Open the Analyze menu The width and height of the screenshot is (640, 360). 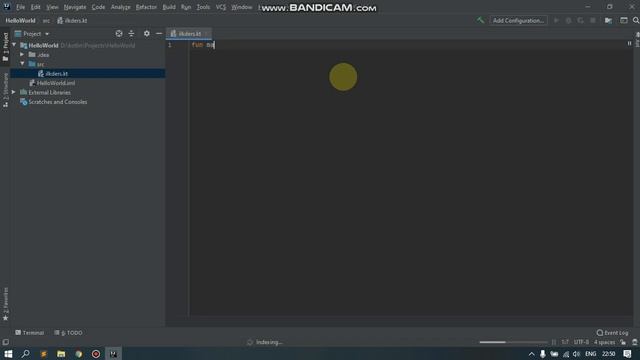coord(120,7)
